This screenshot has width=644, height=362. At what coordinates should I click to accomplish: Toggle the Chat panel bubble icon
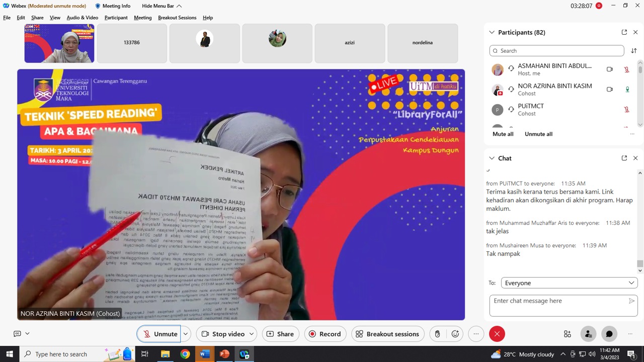(x=609, y=334)
